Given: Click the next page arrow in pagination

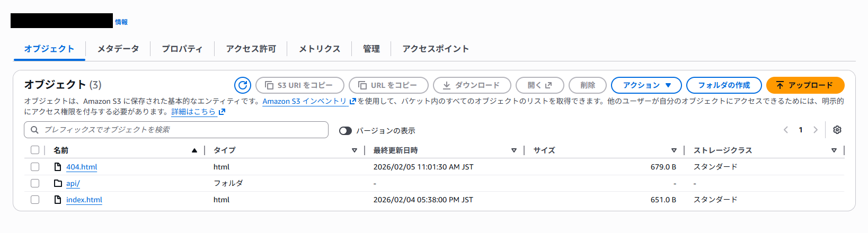Looking at the screenshot, I should [816, 130].
